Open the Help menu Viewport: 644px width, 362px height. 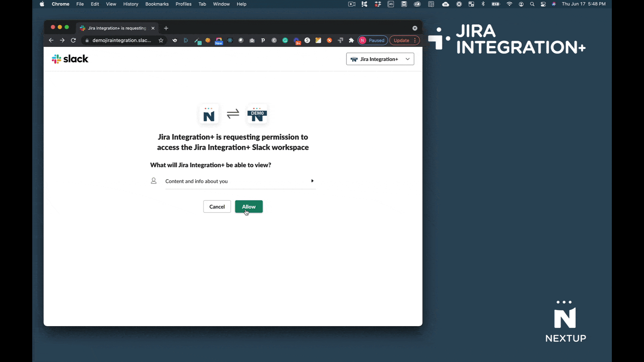coord(241,4)
